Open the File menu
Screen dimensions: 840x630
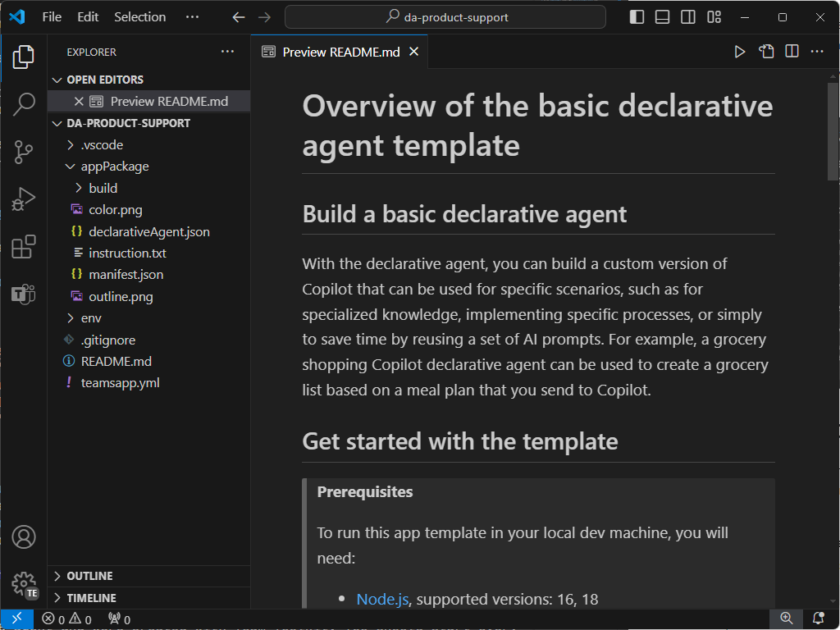tap(52, 16)
